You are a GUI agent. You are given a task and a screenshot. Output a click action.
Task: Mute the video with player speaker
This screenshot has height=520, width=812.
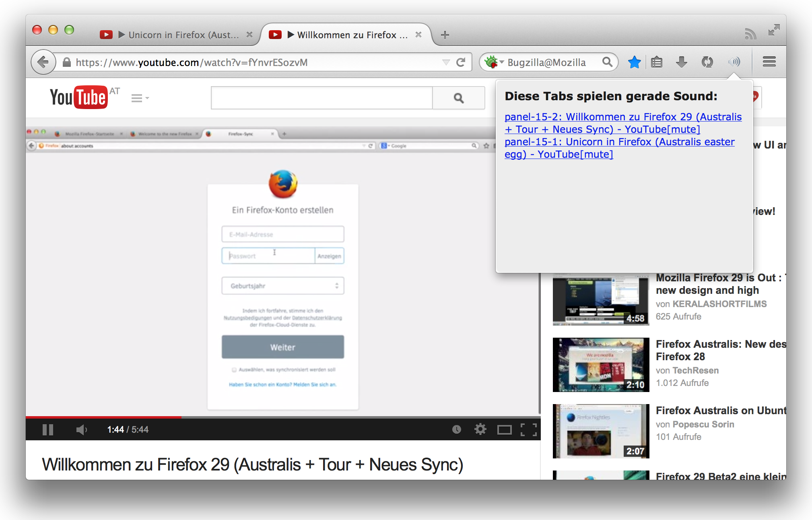81,430
